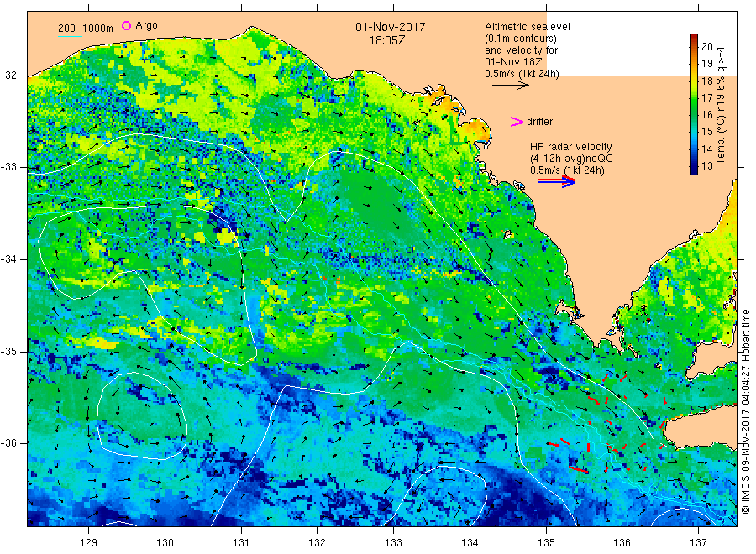This screenshot has height=554, width=756.
Task: Click the date label 01-Nov-2017
Action: 391,27
